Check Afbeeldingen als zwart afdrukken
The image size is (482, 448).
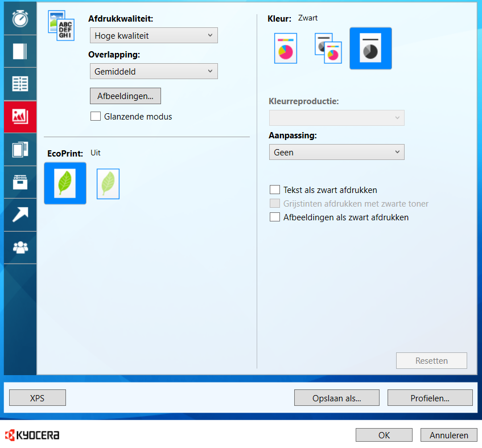pos(275,217)
